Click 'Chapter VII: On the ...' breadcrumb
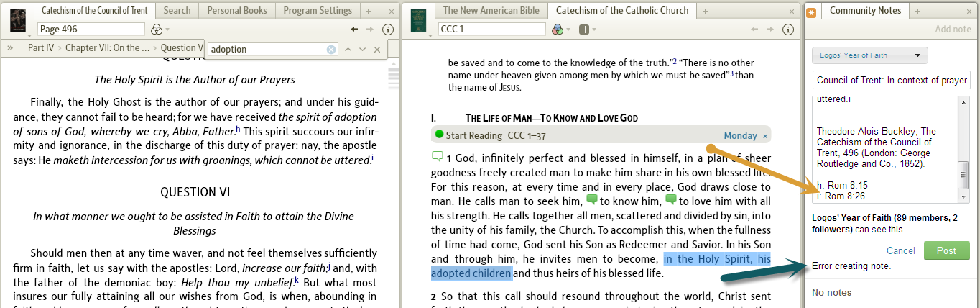Image resolution: width=980 pixels, height=308 pixels. (107, 48)
